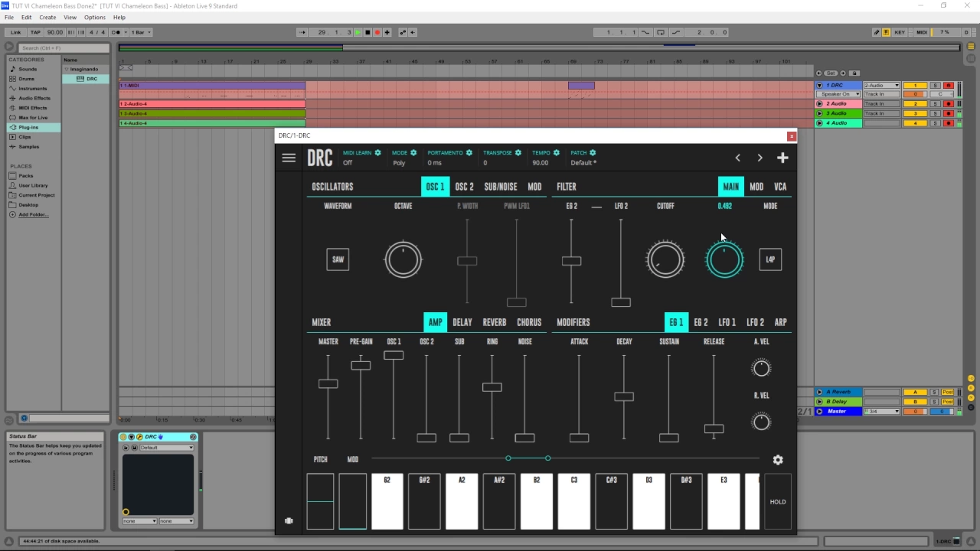
Task: Click MIDI Learn gear icon
Action: pos(377,153)
